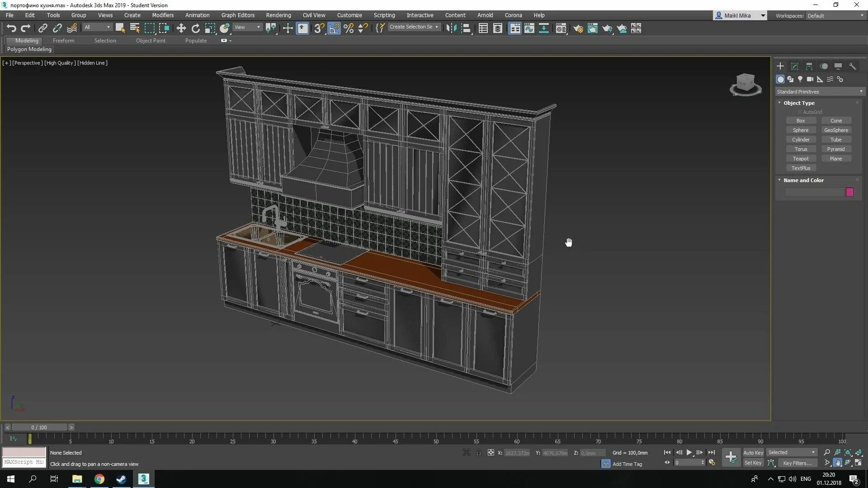Switch to the Freeform ribbon tab
The width and height of the screenshot is (868, 488).
[63, 41]
